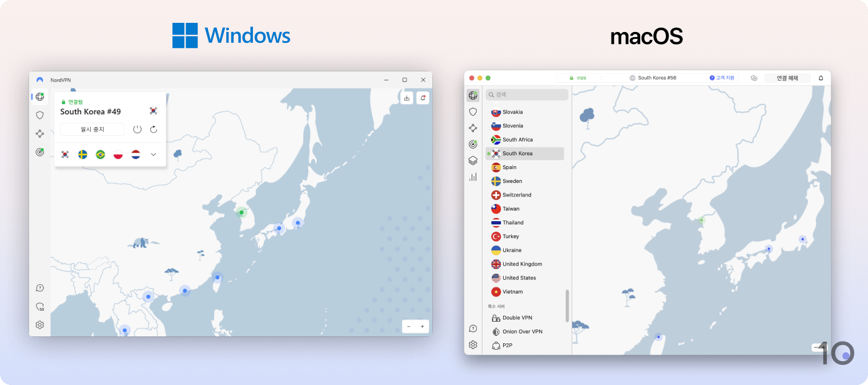Click the South Korea #49 server name in Windows card
This screenshot has height=385, width=868.
click(90, 112)
